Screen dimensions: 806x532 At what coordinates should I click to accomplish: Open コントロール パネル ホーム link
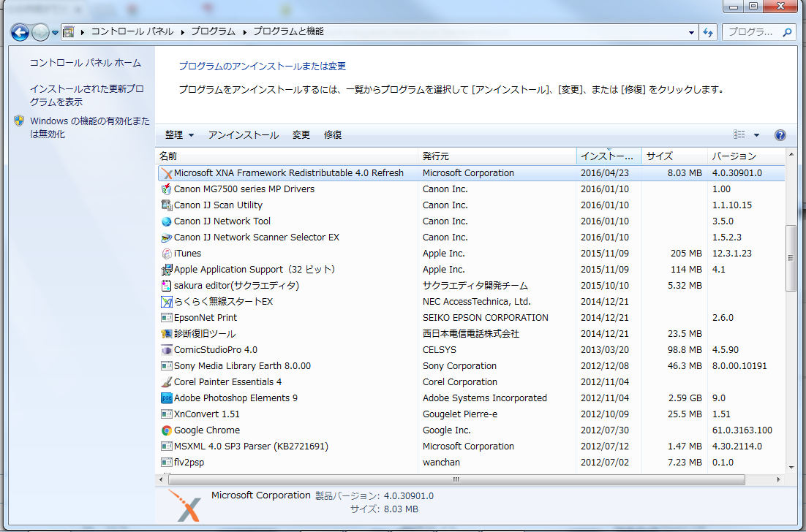click(86, 63)
